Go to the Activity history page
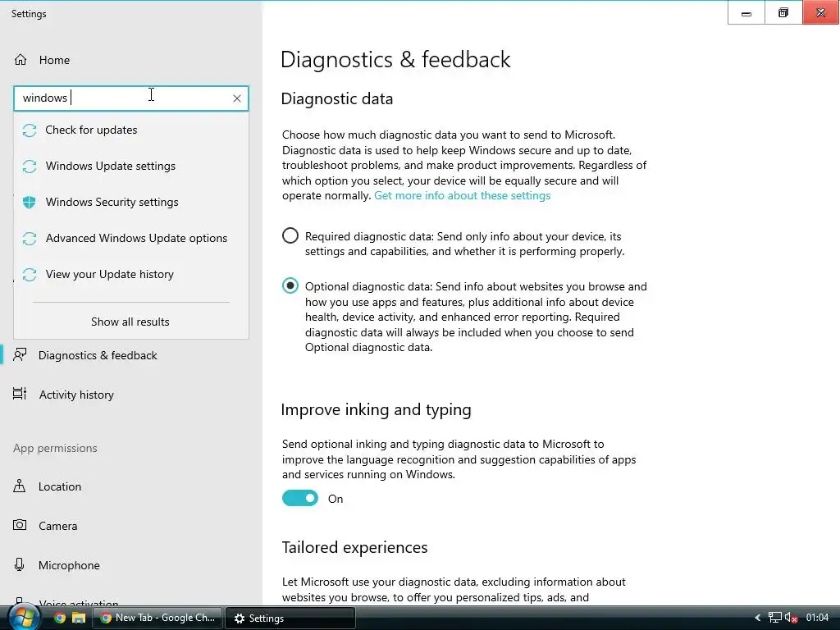 pos(76,395)
